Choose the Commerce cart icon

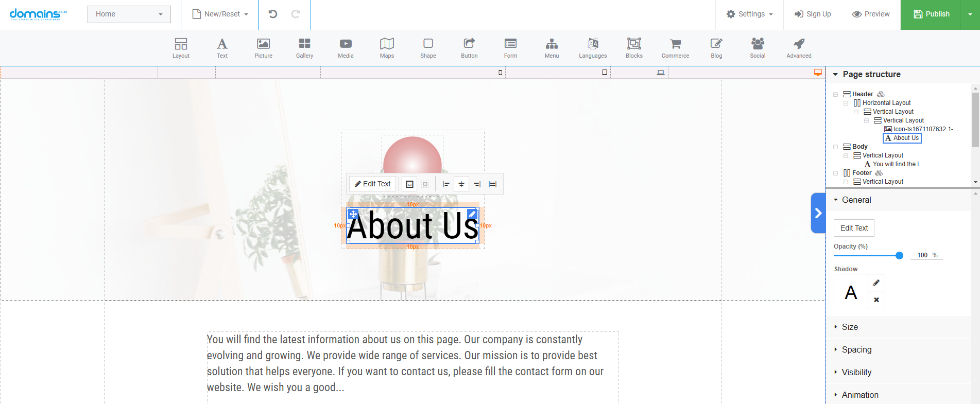pos(675,44)
